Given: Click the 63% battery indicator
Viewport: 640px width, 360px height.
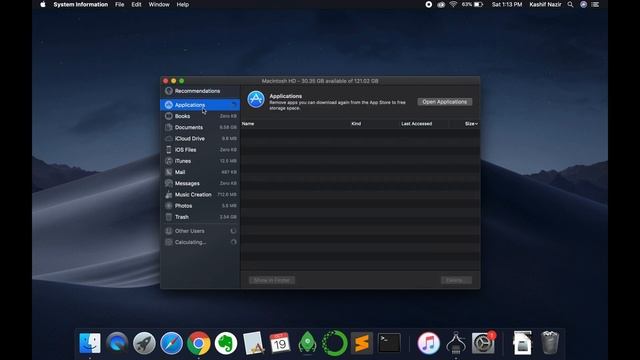Looking at the screenshot, I should pos(473,4).
